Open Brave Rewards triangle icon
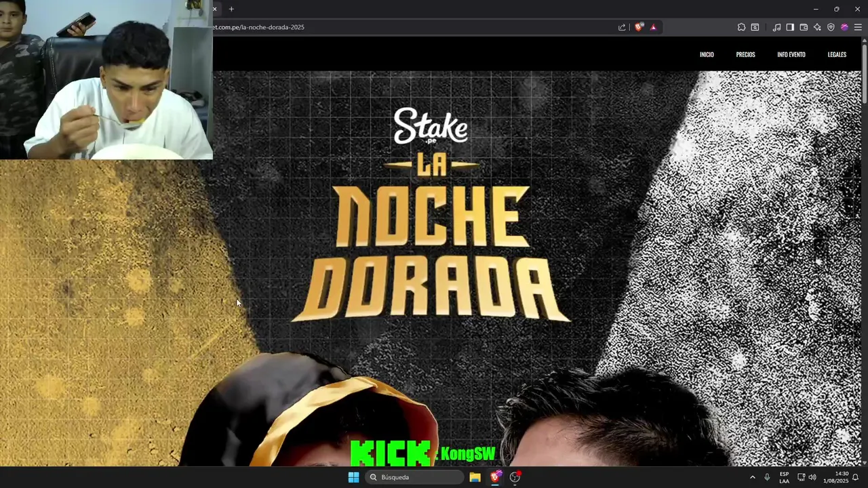Screen dimensions: 868x488 (653, 27)
